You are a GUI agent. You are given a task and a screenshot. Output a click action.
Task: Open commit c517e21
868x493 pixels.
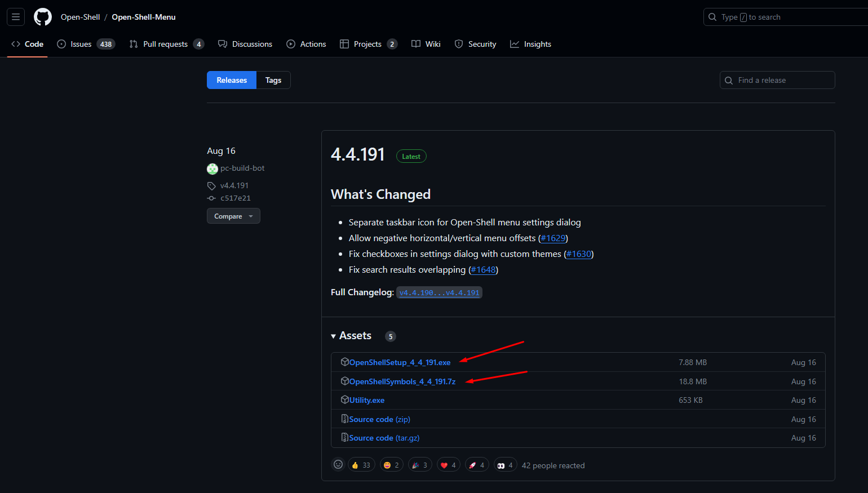pyautogui.click(x=236, y=198)
